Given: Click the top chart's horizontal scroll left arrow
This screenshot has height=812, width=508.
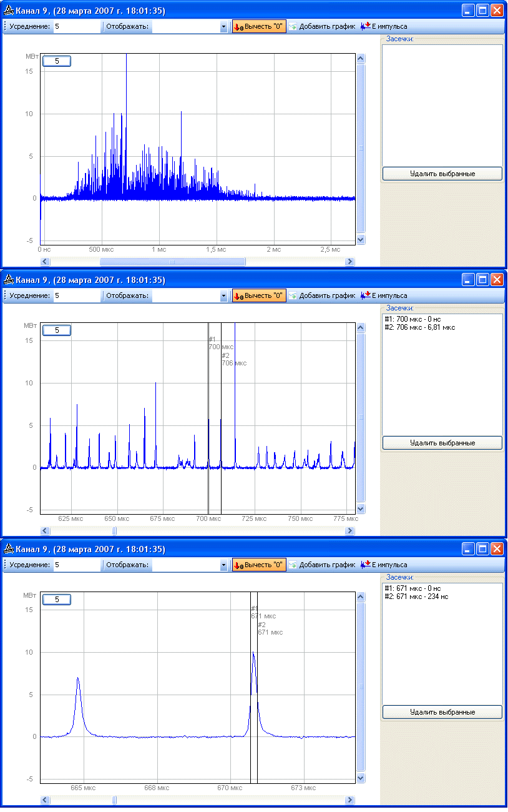Looking at the screenshot, I should [45, 262].
